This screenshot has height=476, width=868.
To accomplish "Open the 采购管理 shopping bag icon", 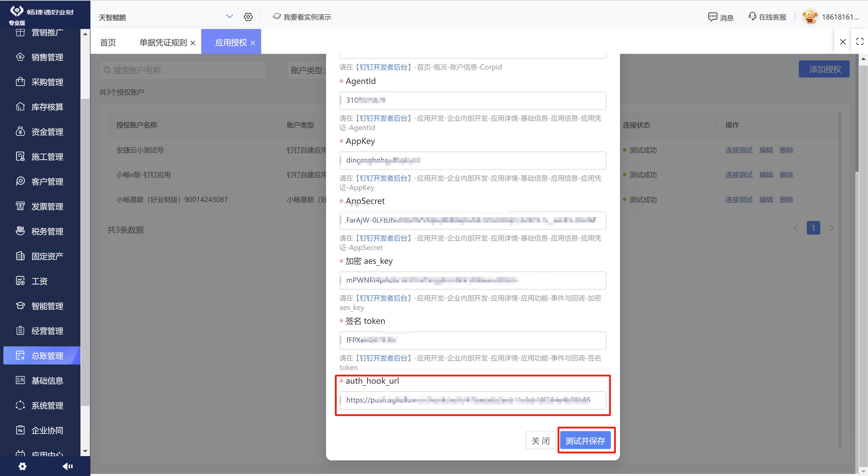I will 20,82.
